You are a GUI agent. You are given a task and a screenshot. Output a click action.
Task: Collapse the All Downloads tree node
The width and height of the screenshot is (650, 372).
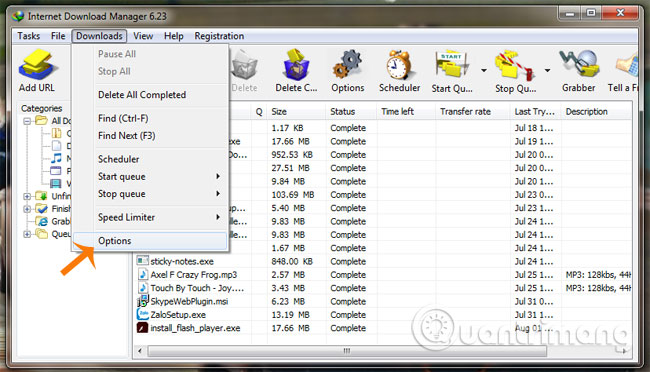(27, 121)
